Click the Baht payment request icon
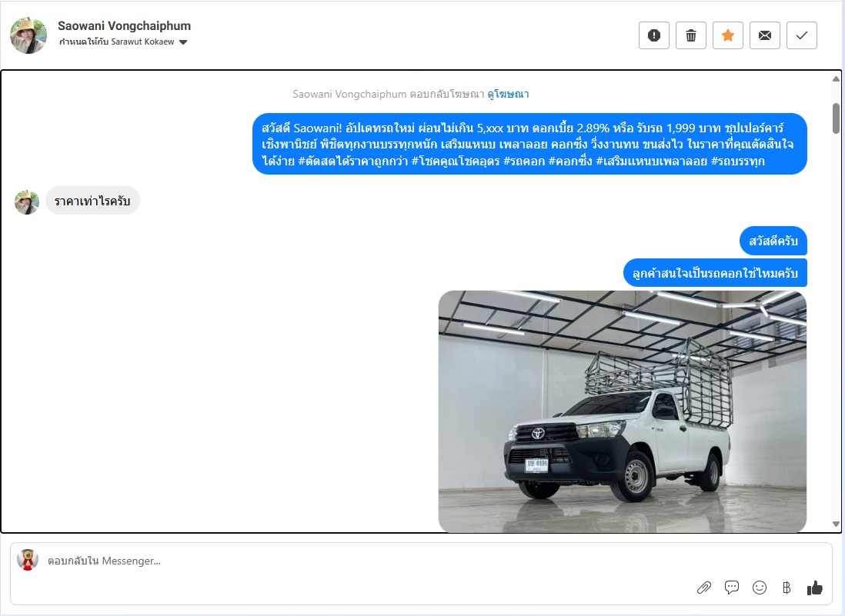Image resolution: width=845 pixels, height=616 pixels. pos(787,588)
